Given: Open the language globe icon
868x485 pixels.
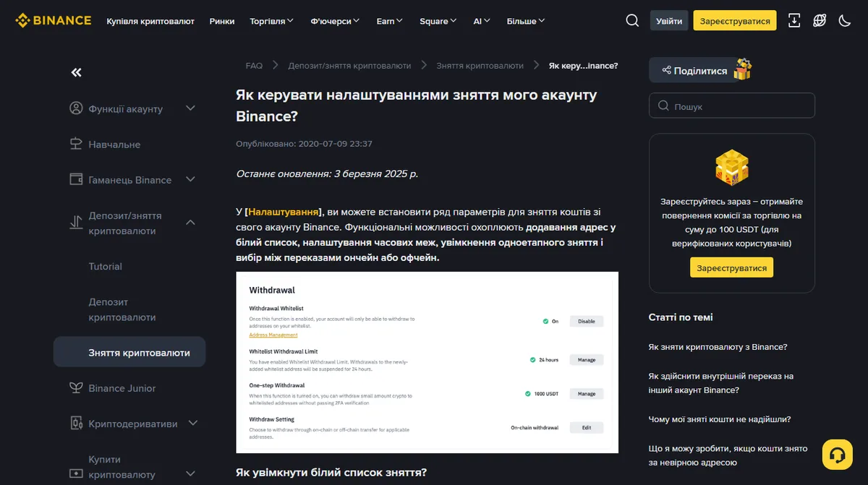Looking at the screenshot, I should (x=820, y=21).
